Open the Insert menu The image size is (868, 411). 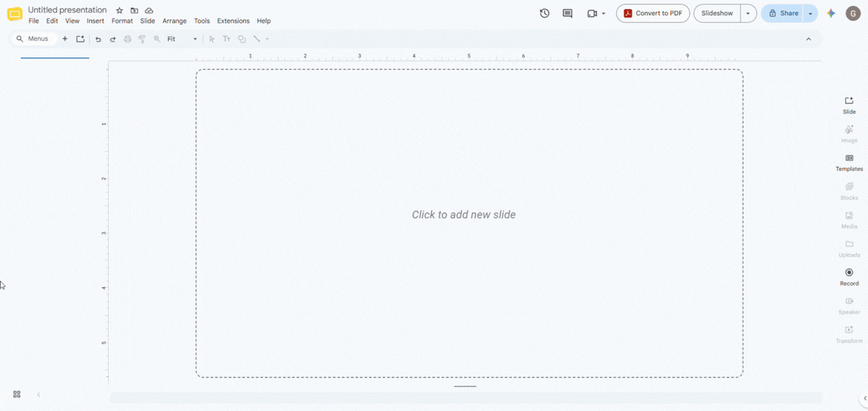click(x=96, y=21)
